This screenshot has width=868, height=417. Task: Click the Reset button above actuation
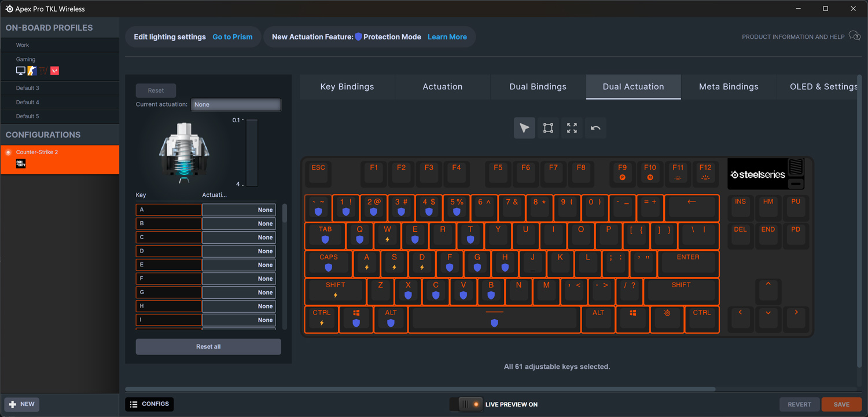point(156,90)
